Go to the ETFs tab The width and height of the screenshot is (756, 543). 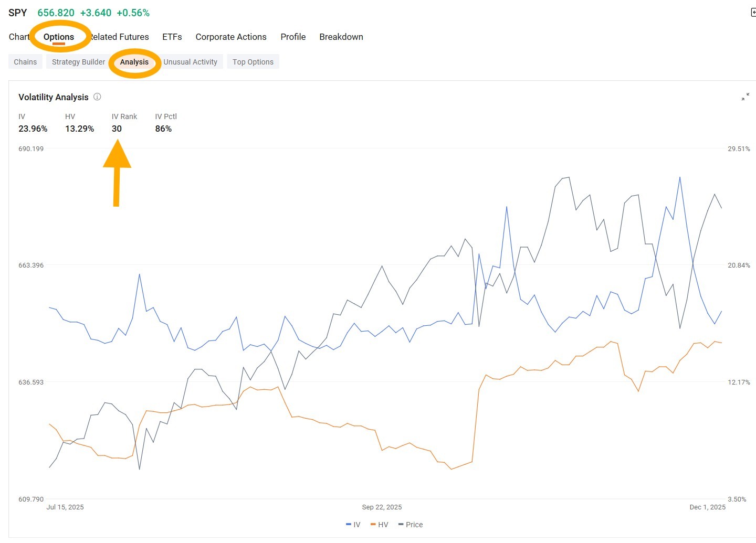pos(172,37)
